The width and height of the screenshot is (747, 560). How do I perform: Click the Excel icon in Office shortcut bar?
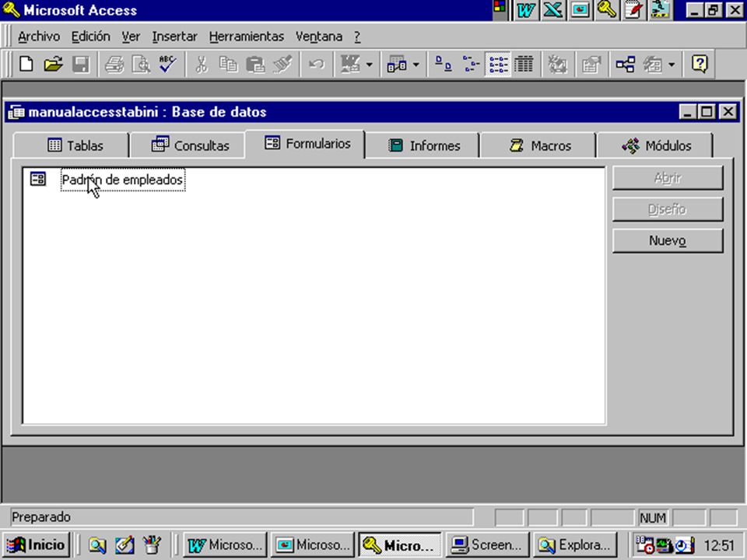point(552,10)
